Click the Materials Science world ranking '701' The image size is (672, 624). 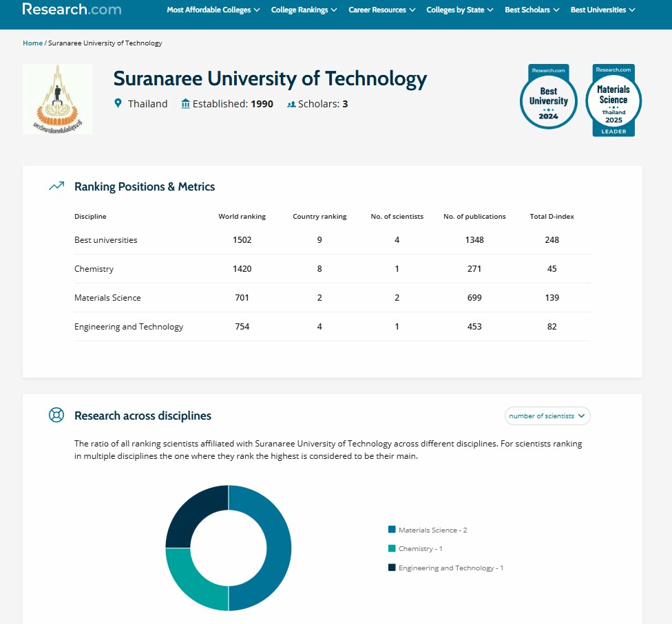pyautogui.click(x=242, y=298)
